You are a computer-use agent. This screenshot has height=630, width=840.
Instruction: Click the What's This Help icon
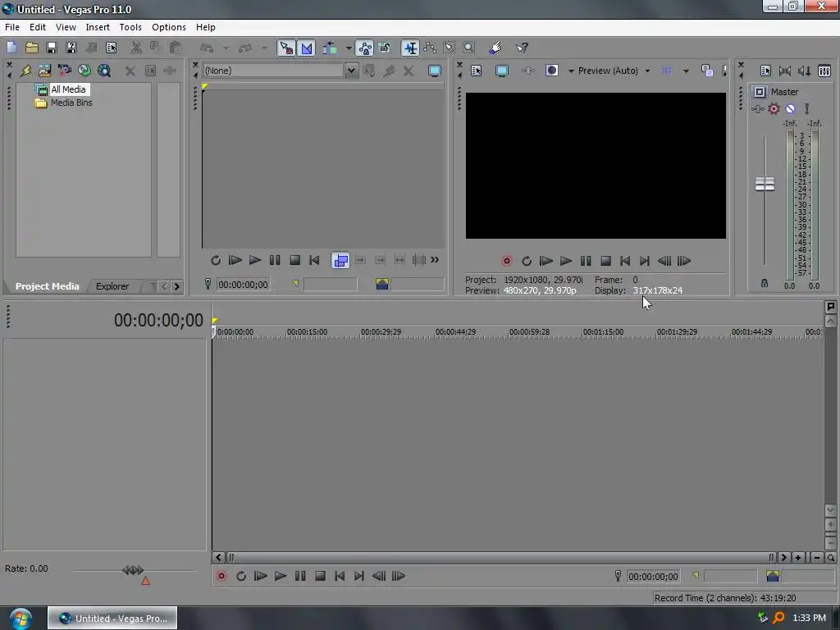pos(522,48)
